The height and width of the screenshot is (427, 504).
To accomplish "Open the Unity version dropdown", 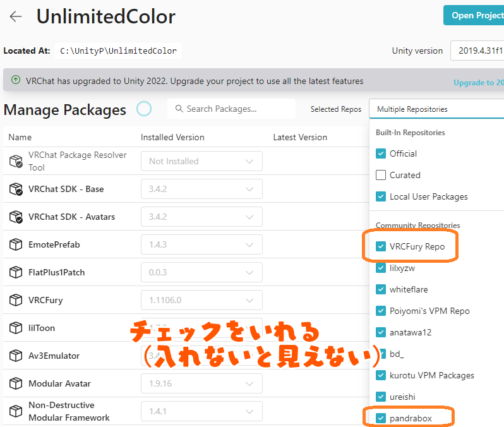I will [x=477, y=51].
